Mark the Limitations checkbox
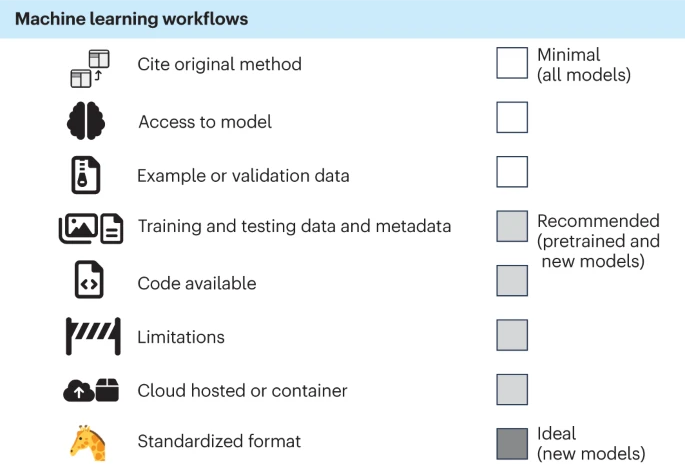This screenshot has width=685, height=464. 512,335
